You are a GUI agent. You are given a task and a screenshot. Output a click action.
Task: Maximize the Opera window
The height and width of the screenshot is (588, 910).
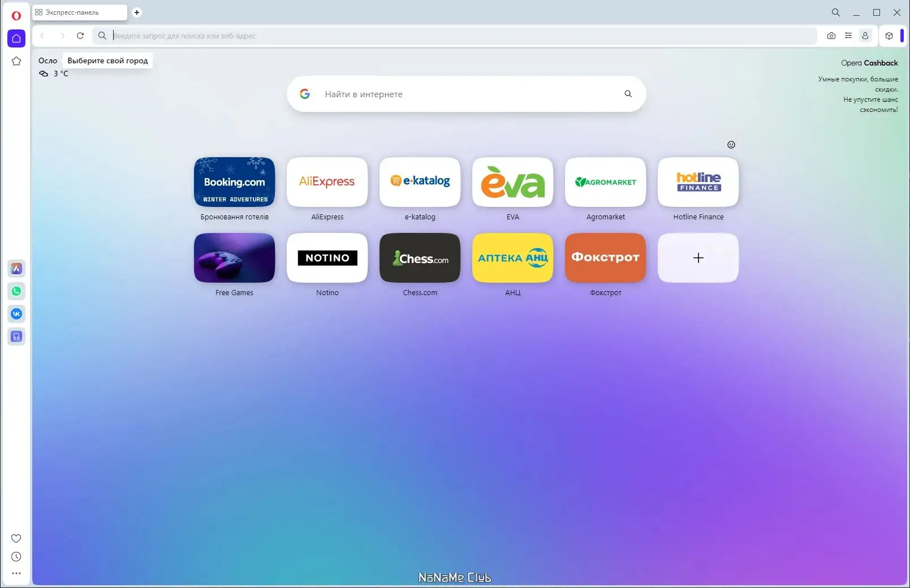[x=877, y=12]
